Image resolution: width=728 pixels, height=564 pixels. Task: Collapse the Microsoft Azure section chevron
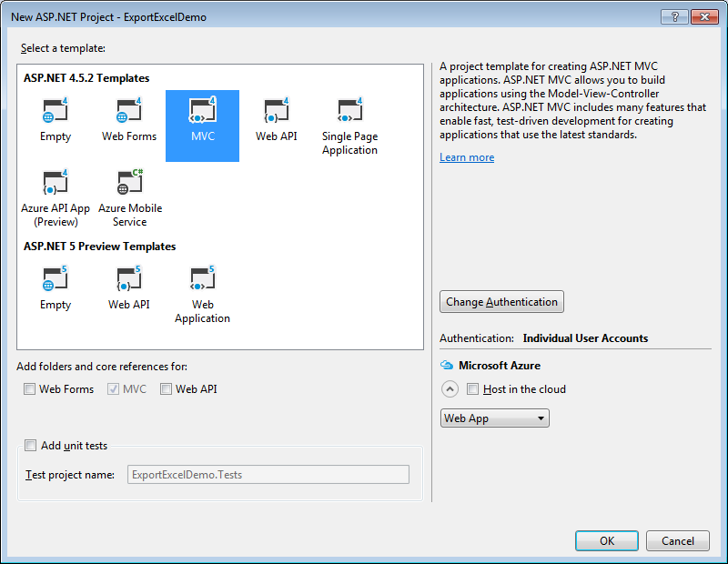pos(450,389)
